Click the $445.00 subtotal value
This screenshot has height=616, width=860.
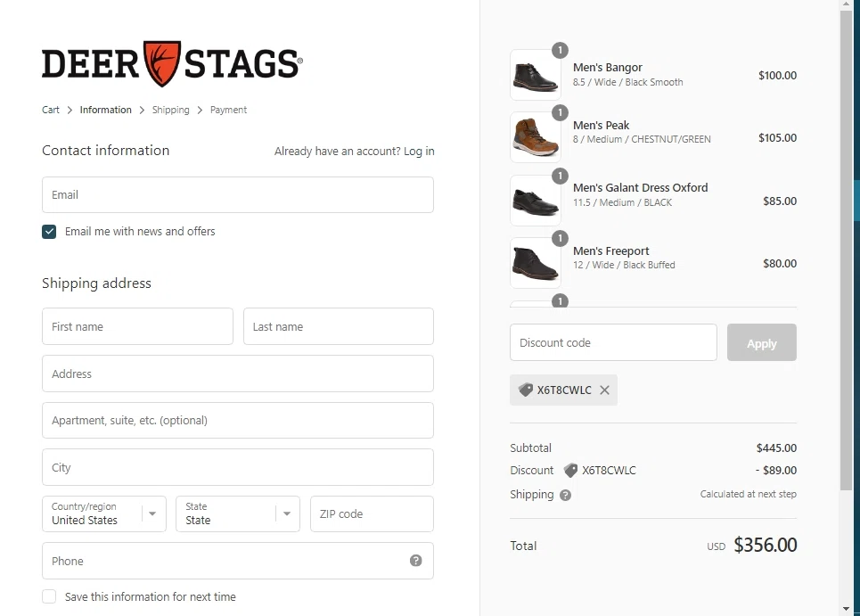click(776, 448)
